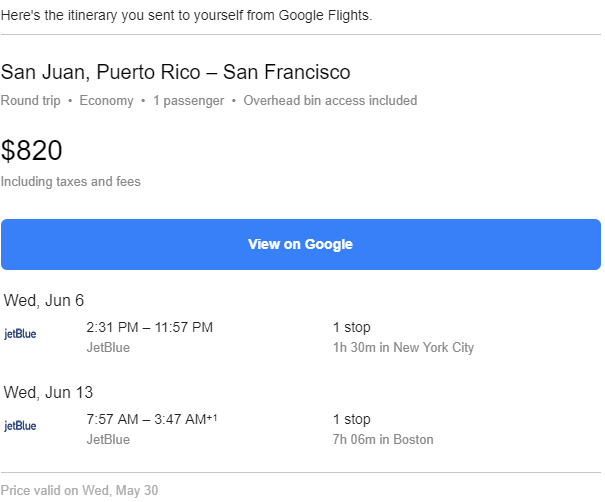Screen dimensions: 605x502
Task: Click the 7:57 AM – 3:47 AM return time
Action: coord(151,419)
